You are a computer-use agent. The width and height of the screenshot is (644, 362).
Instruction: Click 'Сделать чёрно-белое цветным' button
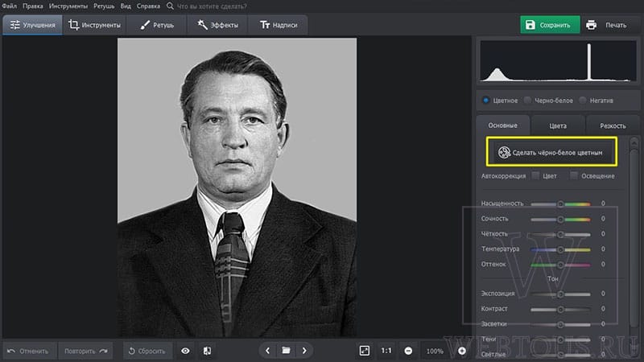tap(551, 152)
